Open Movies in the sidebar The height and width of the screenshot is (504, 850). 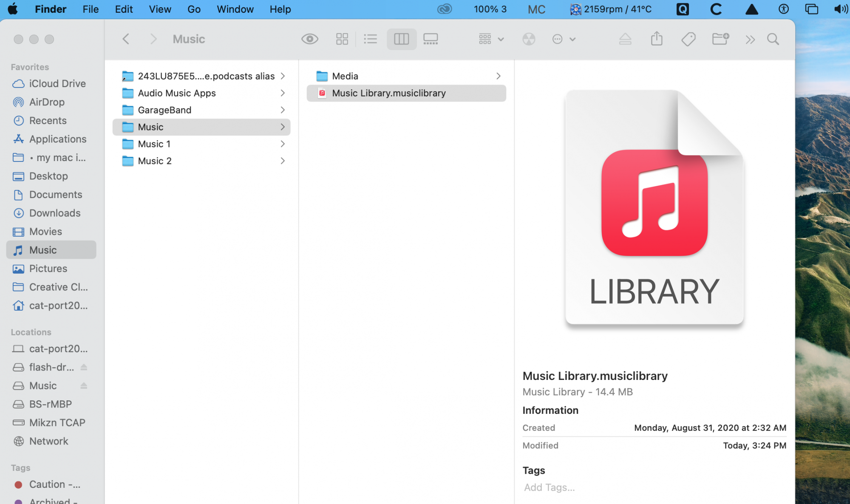tap(51, 232)
